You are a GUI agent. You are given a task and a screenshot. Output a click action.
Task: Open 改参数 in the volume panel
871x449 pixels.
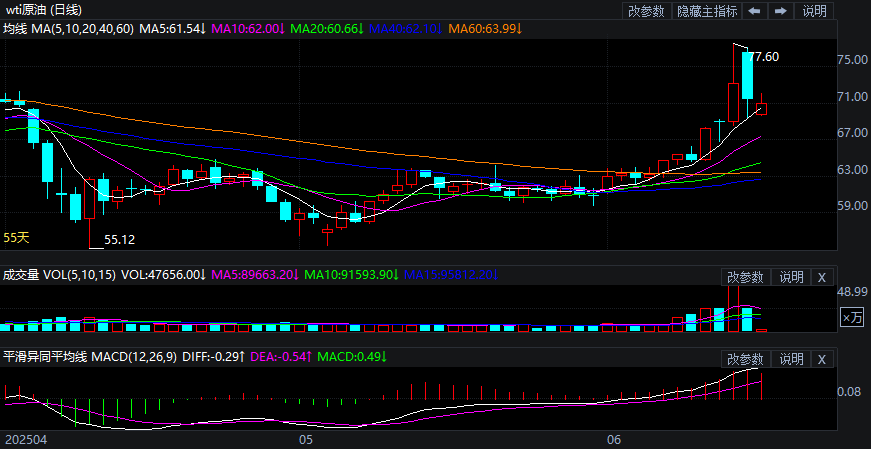745,277
